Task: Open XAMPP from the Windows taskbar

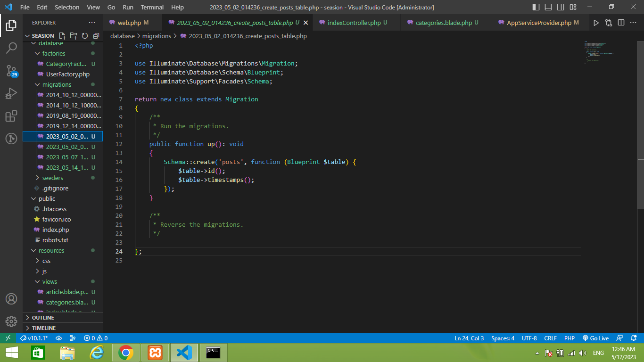Action: click(155, 353)
